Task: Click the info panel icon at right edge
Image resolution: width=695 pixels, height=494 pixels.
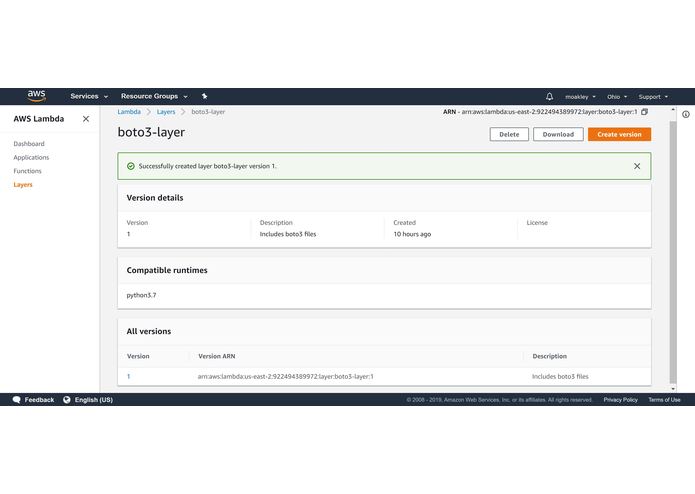Action: (x=686, y=114)
